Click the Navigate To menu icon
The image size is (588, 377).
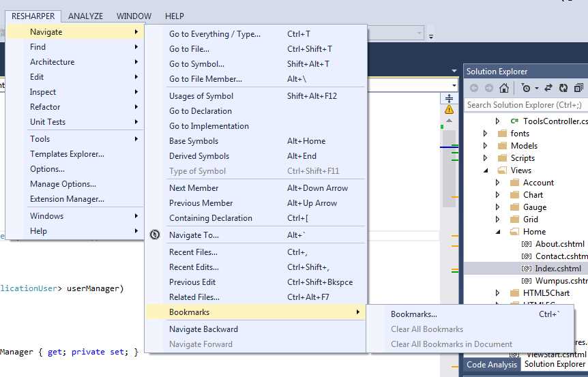point(155,235)
